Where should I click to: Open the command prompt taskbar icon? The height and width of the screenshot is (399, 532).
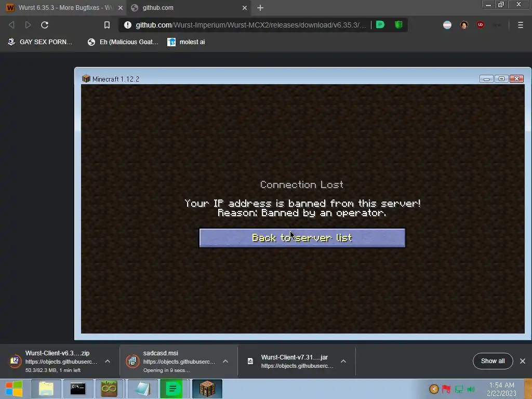[78, 389]
